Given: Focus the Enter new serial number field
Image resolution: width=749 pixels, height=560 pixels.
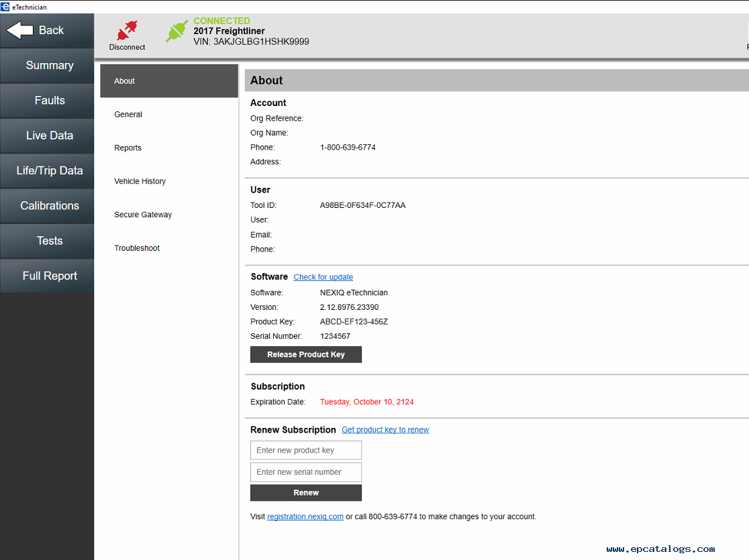Looking at the screenshot, I should point(306,472).
